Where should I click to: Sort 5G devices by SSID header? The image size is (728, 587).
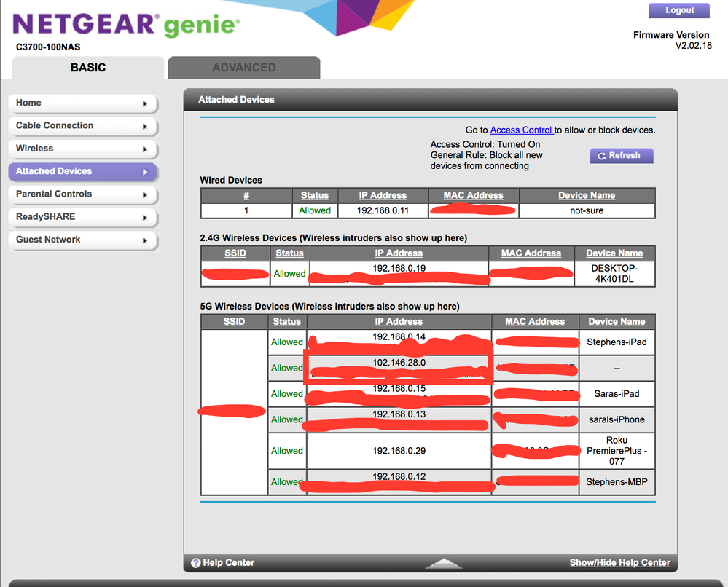pyautogui.click(x=234, y=321)
